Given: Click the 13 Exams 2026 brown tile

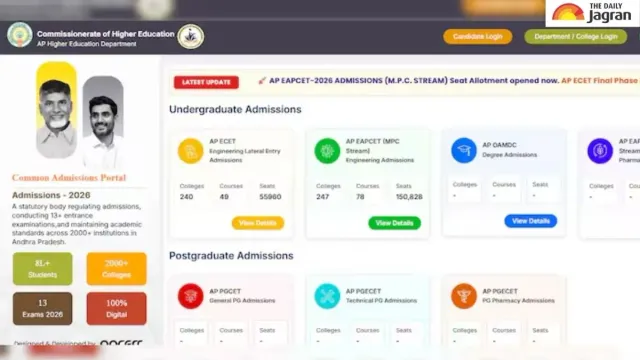Looking at the screenshot, I should click(42, 309).
